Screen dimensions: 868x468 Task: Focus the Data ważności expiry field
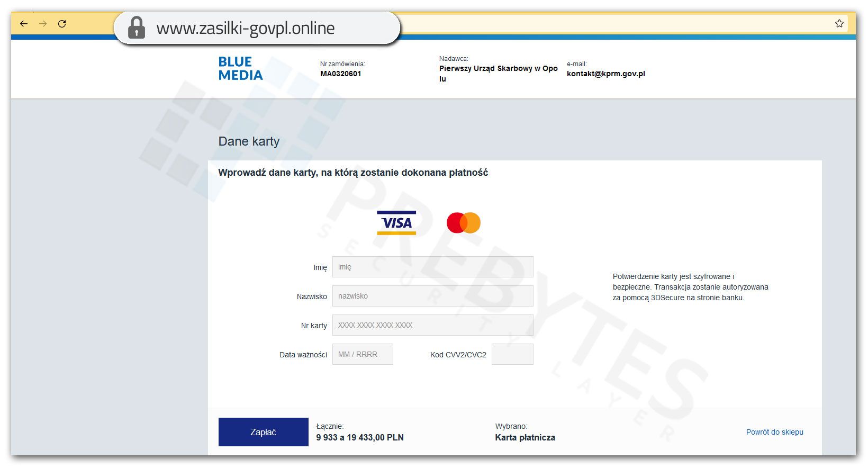click(363, 354)
